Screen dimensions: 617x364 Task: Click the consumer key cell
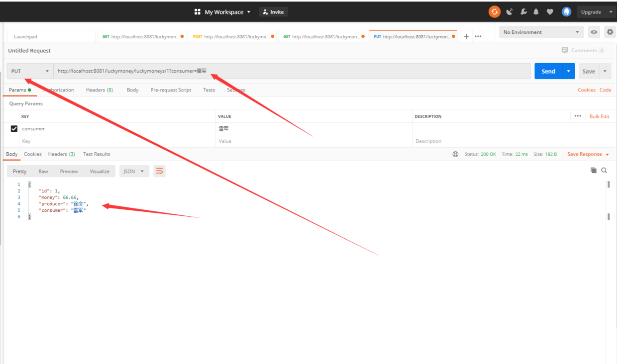(117, 129)
